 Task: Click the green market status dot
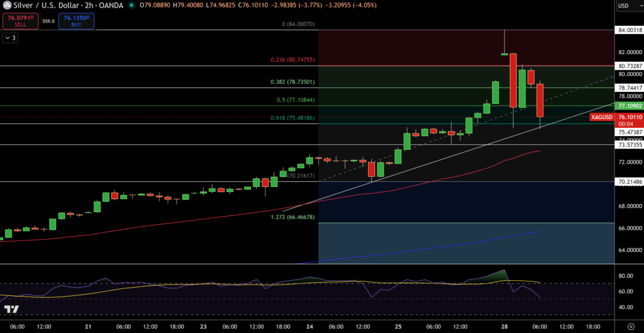tap(131, 5)
